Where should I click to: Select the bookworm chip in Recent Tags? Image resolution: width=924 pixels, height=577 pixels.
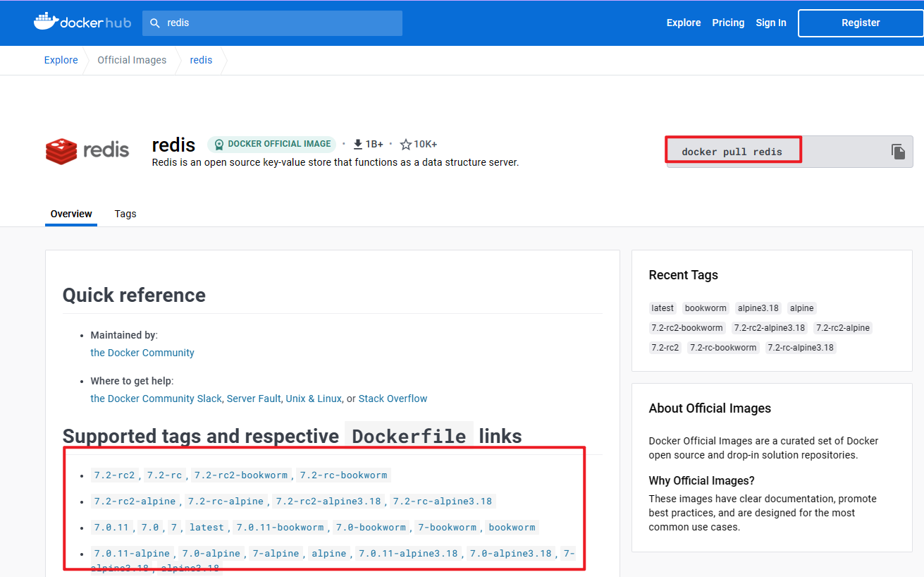coord(706,308)
